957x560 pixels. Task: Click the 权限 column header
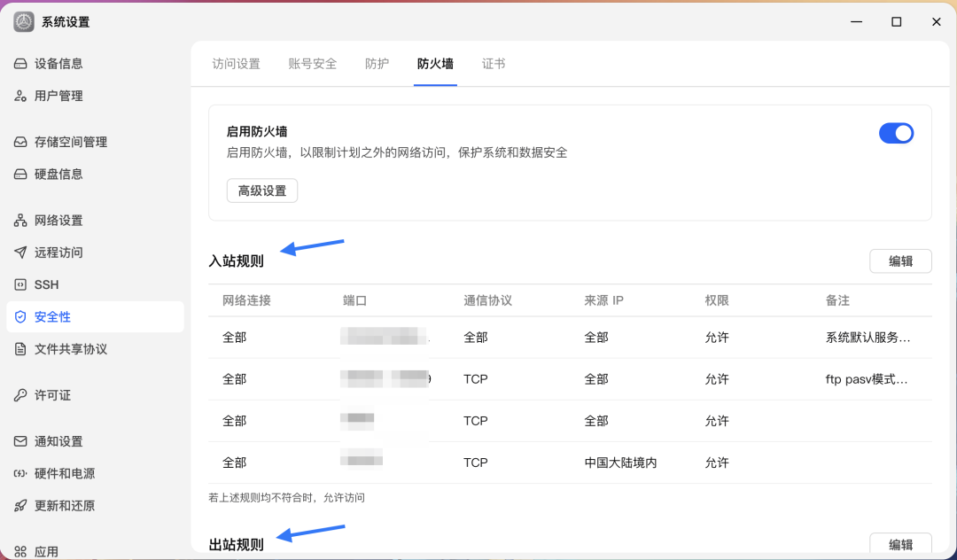(x=717, y=300)
